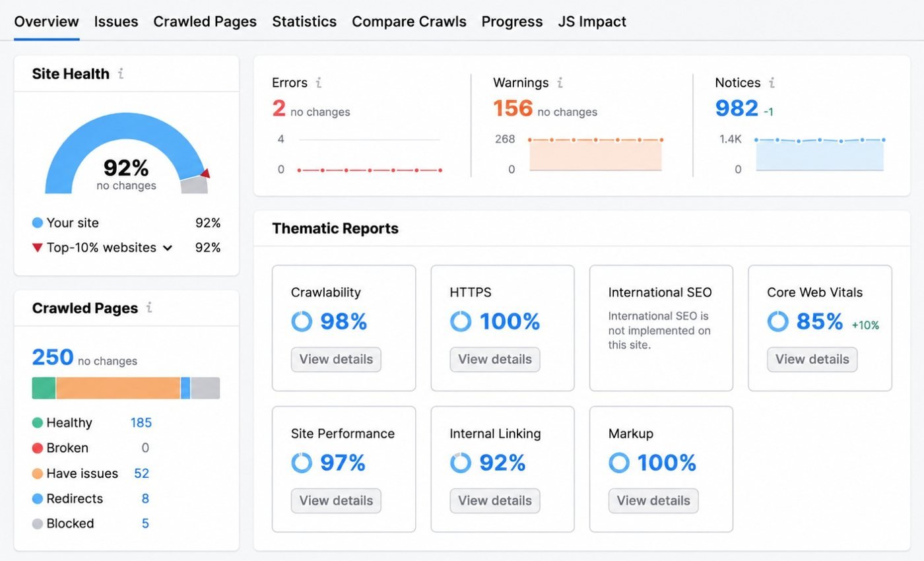Click the gray Blocked segment of pages bar
The width and height of the screenshot is (924, 561).
click(205, 388)
